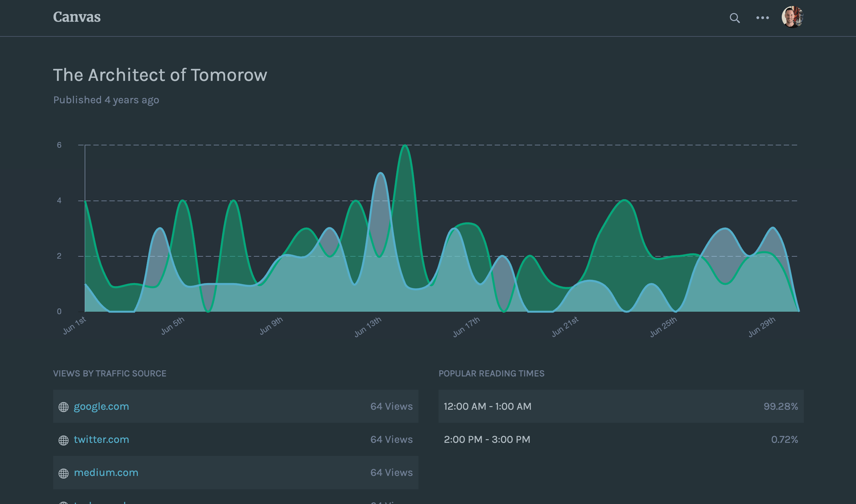Click the 99.28% reading time percentage
Viewport: 856px width, 504px height.
780,406
